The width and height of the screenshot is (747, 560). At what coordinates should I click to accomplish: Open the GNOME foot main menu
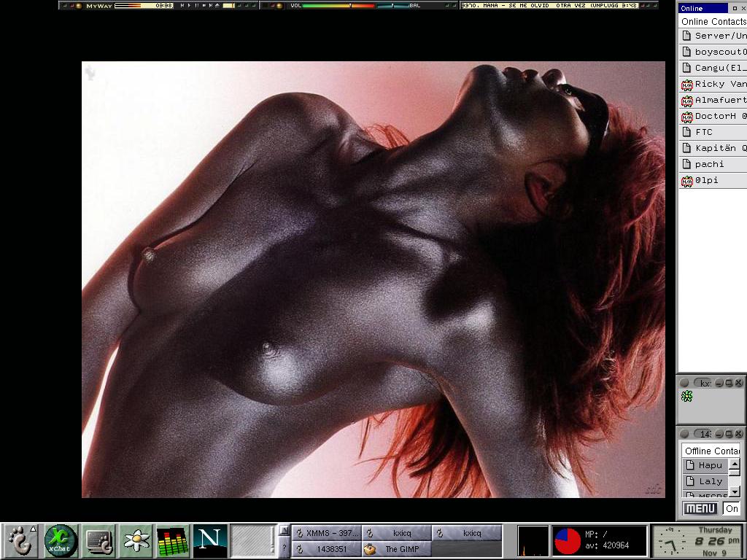[x=22, y=540]
